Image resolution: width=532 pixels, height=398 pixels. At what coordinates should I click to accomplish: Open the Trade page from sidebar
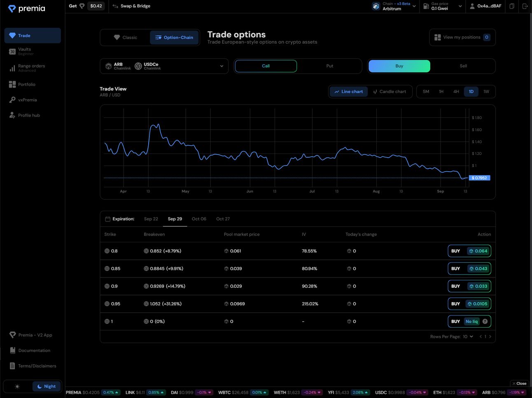[x=33, y=36]
